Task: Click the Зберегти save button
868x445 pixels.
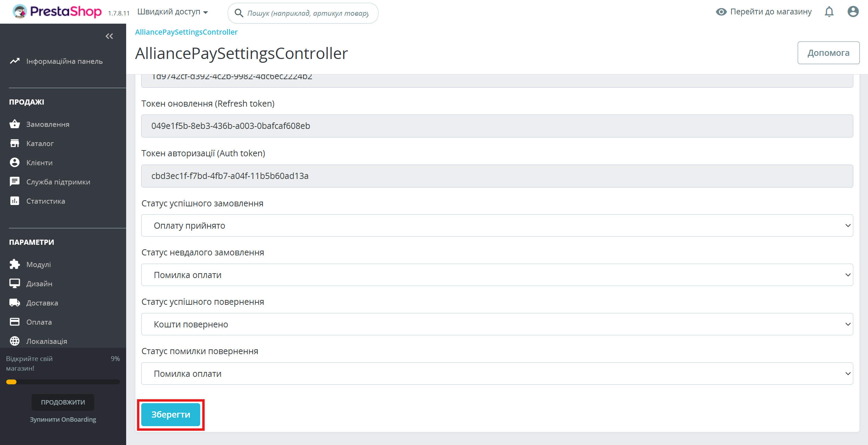Action: coord(171,414)
